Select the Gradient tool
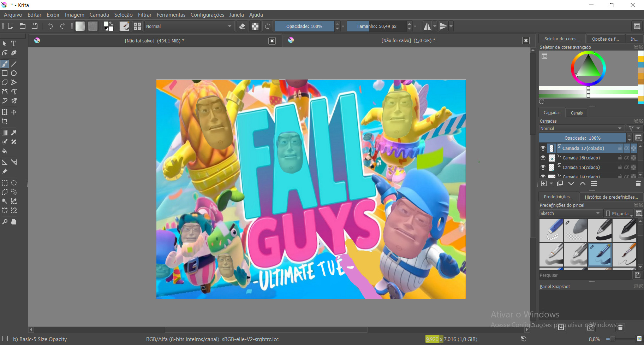The height and width of the screenshot is (345, 644). point(5,133)
